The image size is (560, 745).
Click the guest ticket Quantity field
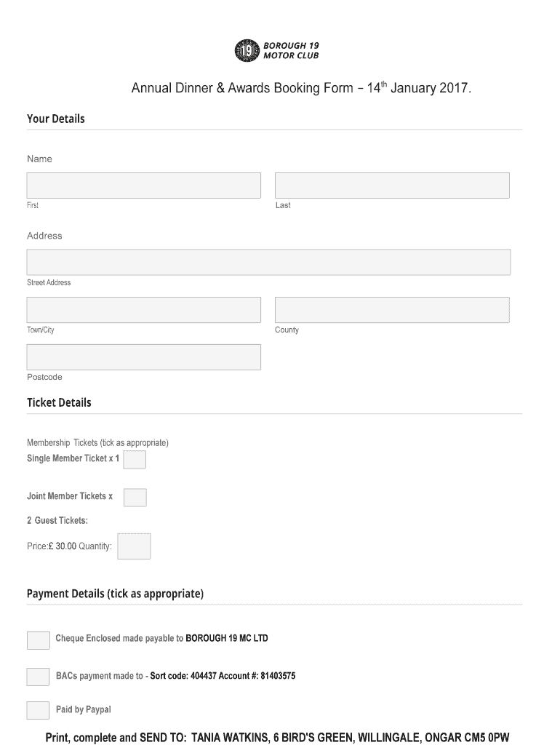(134, 546)
